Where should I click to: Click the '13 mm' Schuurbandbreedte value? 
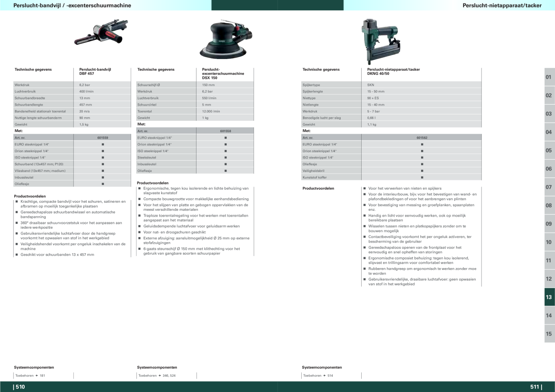point(85,98)
